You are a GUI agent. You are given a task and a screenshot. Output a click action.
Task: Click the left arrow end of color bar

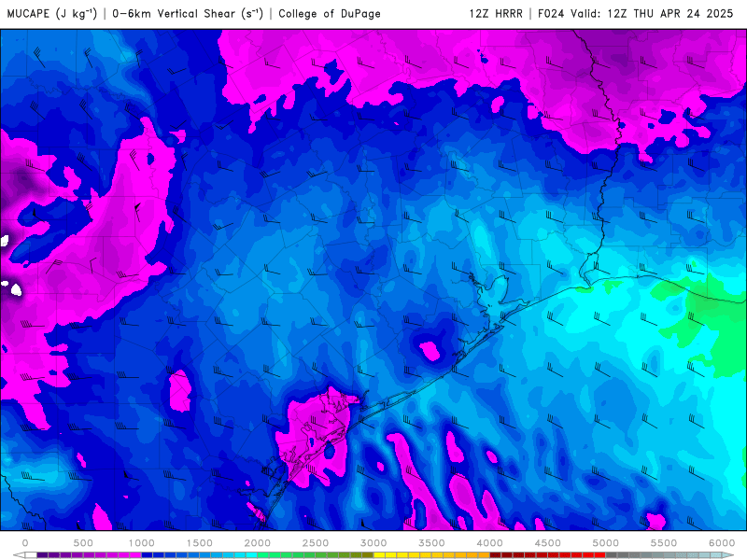pos(19,555)
